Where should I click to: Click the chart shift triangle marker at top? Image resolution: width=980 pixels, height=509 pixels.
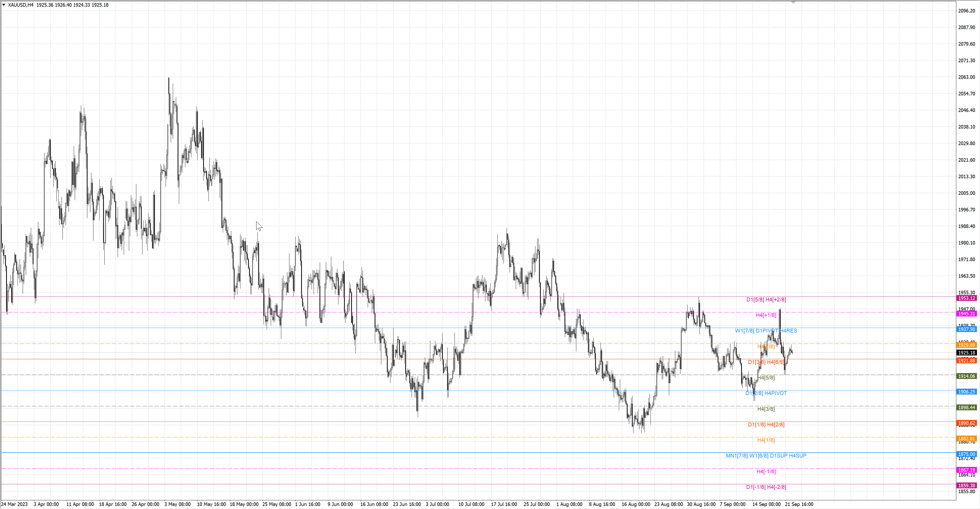coord(793,3)
